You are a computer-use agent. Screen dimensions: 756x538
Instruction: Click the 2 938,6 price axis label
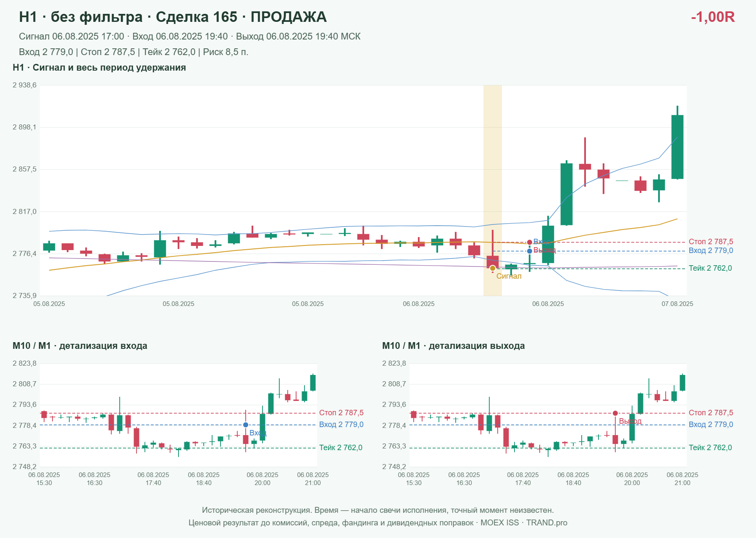click(x=24, y=85)
